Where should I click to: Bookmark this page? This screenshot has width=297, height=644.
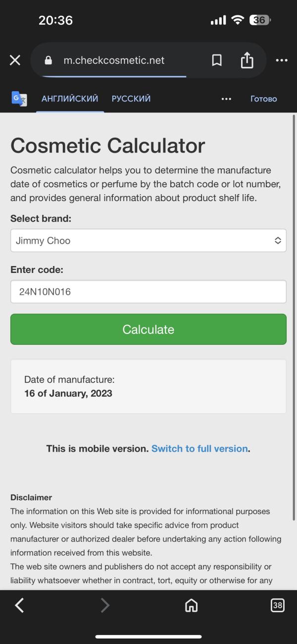[x=217, y=60]
